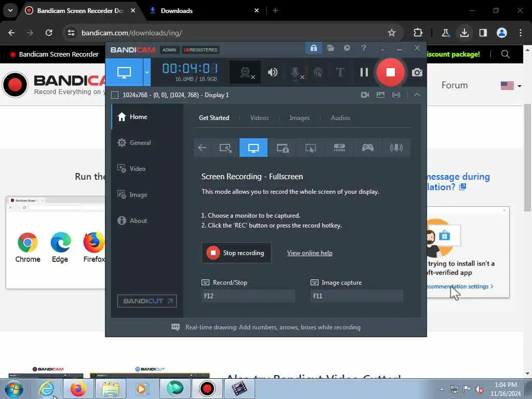532x399 pixels.
Task: Click the Record/Stop hotkey field F12
Action: coord(248,296)
